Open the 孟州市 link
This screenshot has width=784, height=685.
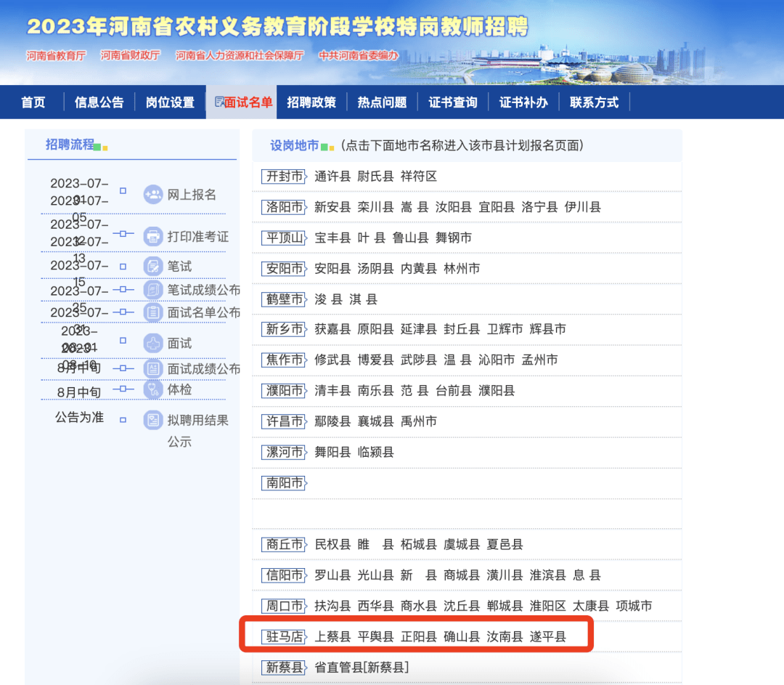pyautogui.click(x=540, y=360)
